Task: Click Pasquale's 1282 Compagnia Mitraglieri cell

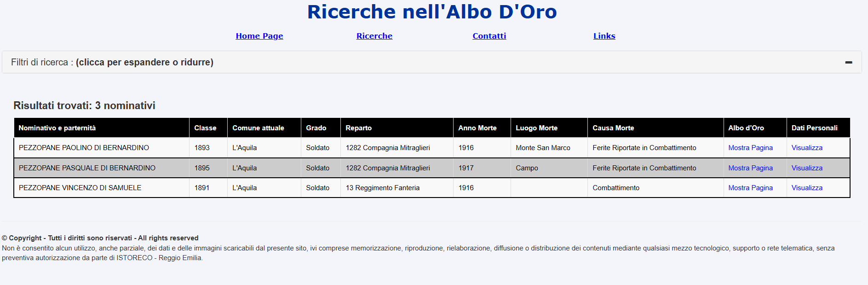Action: pyautogui.click(x=397, y=168)
